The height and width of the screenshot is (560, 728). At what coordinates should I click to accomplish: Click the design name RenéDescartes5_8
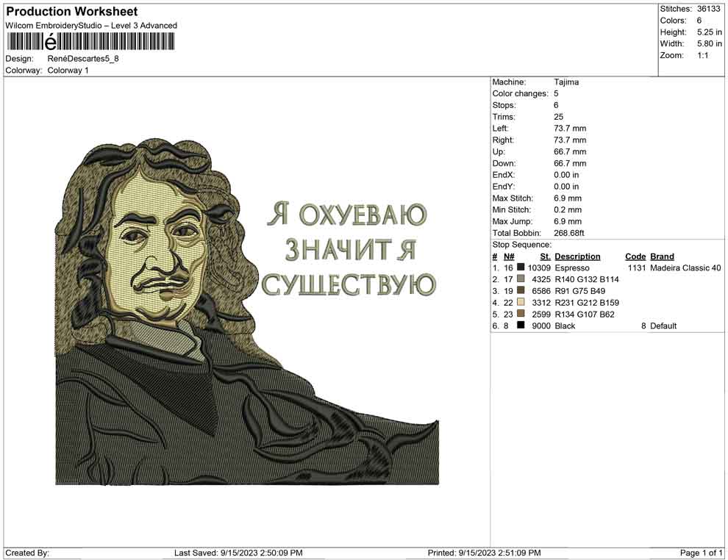pos(83,59)
